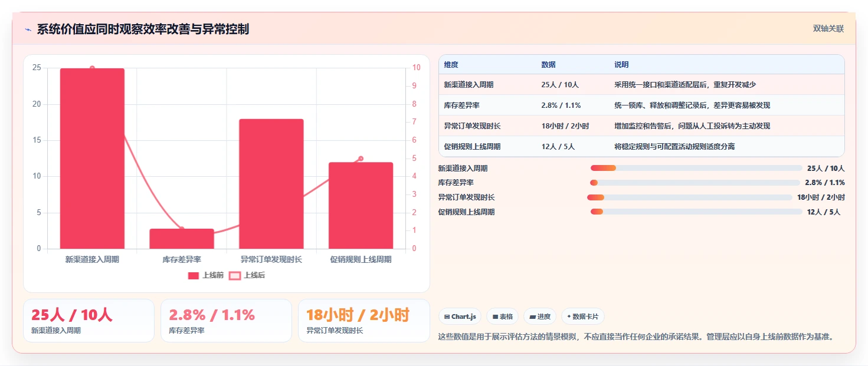868x366 pixels.
Task: Click the Chart.js chip
Action: click(460, 316)
